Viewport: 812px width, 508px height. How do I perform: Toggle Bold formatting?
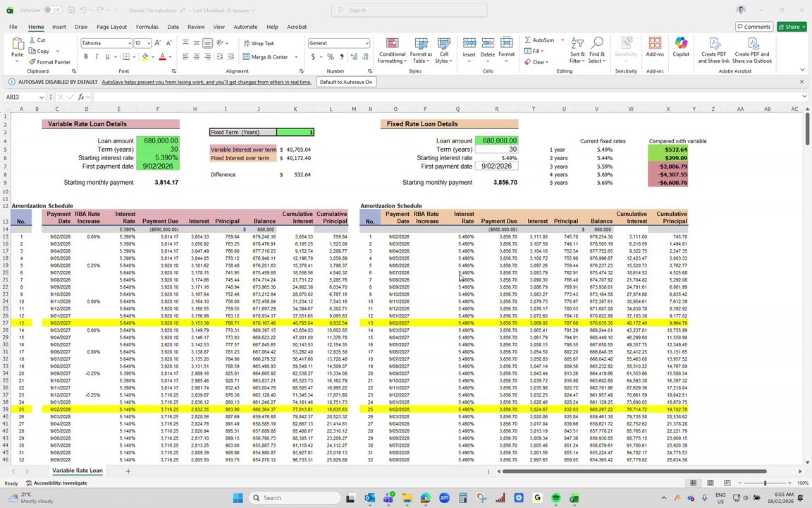pyautogui.click(x=85, y=56)
